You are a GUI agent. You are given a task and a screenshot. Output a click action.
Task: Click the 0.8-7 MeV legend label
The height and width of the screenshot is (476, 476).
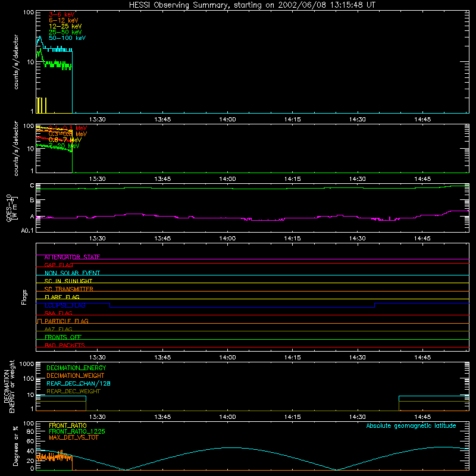coord(65,140)
